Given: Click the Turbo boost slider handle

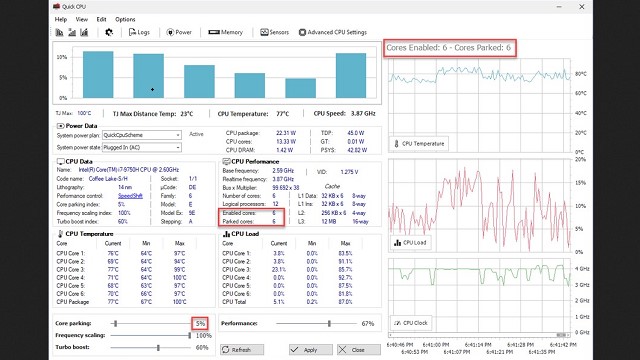Looking at the screenshot, I should pos(158,348).
